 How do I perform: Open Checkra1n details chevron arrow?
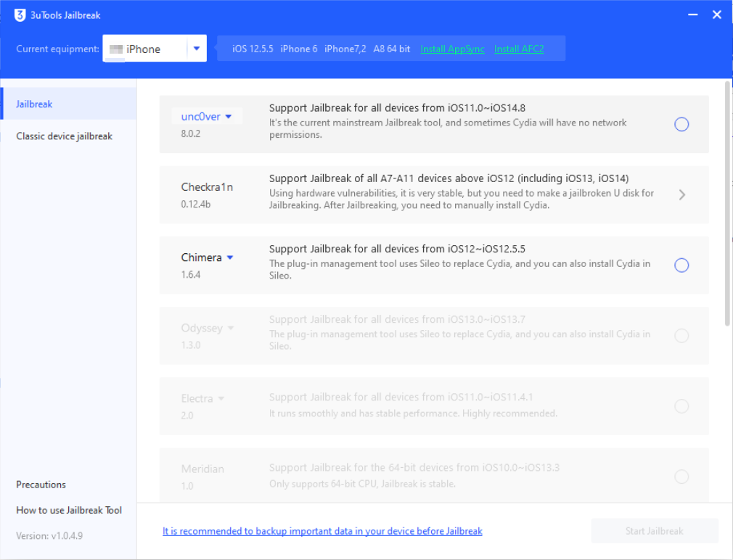click(x=681, y=194)
